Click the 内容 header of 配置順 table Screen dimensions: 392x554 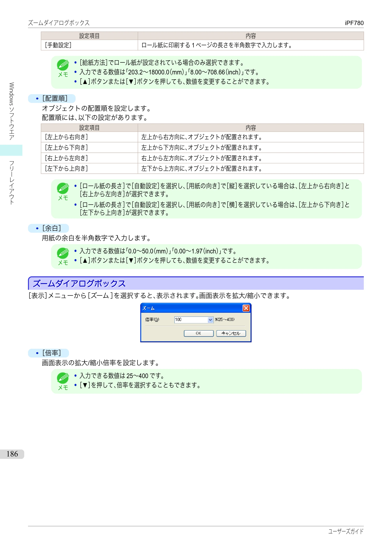(251, 128)
